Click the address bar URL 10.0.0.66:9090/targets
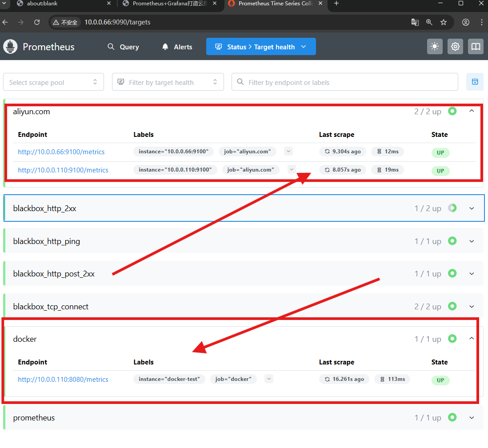488x448 pixels. (x=117, y=22)
